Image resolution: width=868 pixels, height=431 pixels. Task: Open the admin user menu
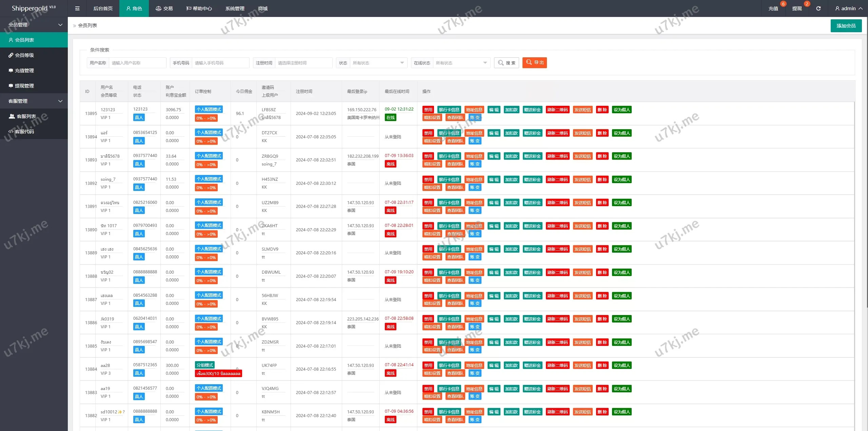[849, 8]
